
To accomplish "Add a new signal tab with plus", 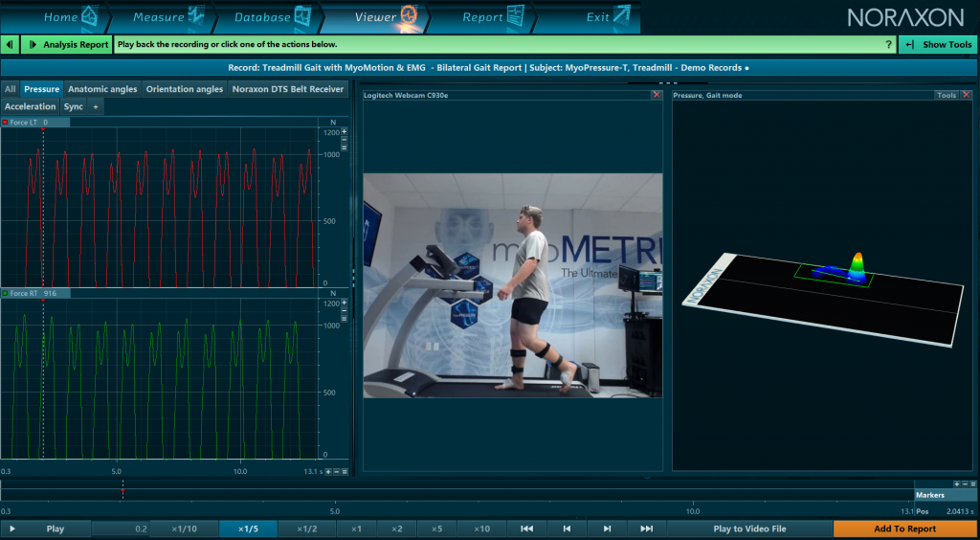I will coord(96,106).
